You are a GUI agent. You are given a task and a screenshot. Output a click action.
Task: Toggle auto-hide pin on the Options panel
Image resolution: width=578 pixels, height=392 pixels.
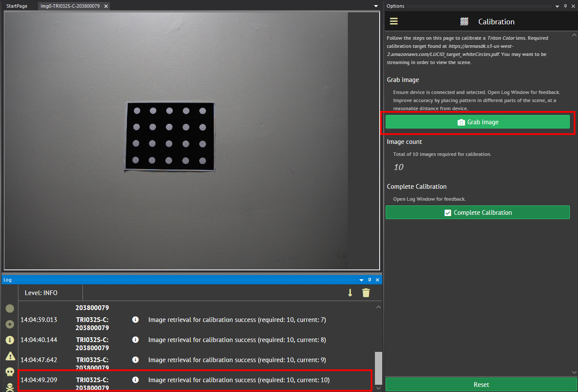(x=565, y=6)
